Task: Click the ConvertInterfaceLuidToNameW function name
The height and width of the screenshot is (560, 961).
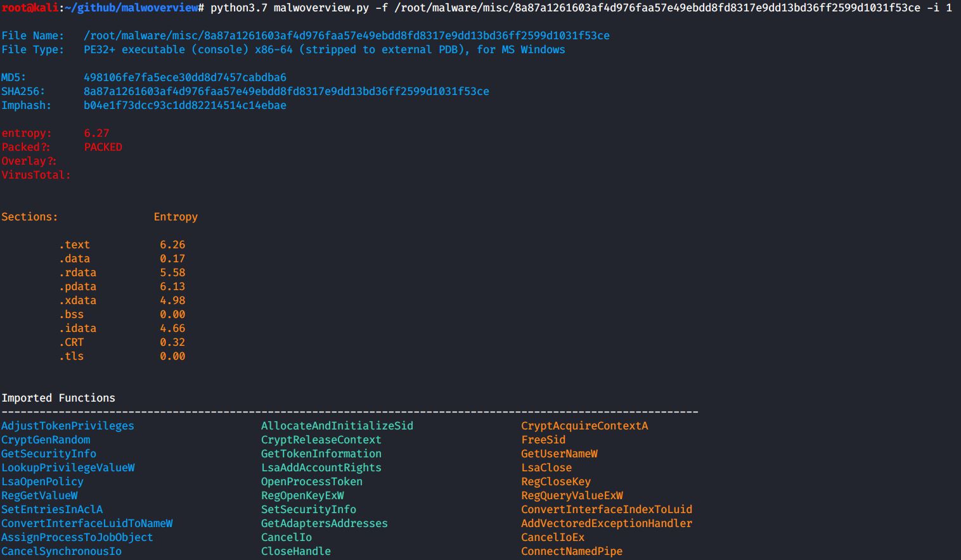Action: click(x=87, y=523)
